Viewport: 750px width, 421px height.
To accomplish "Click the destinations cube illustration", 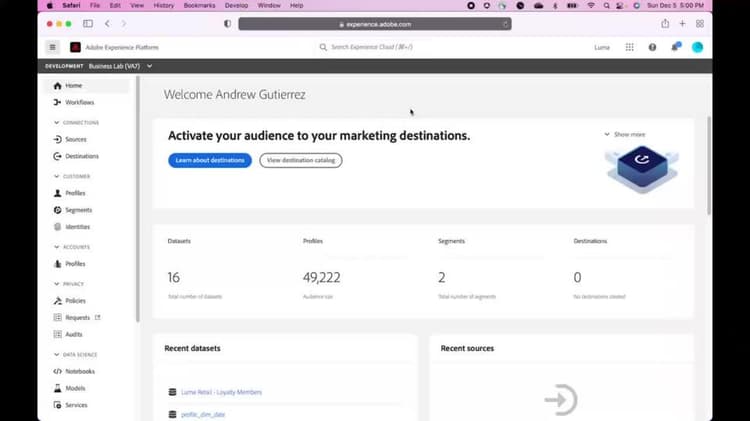I will [642, 169].
